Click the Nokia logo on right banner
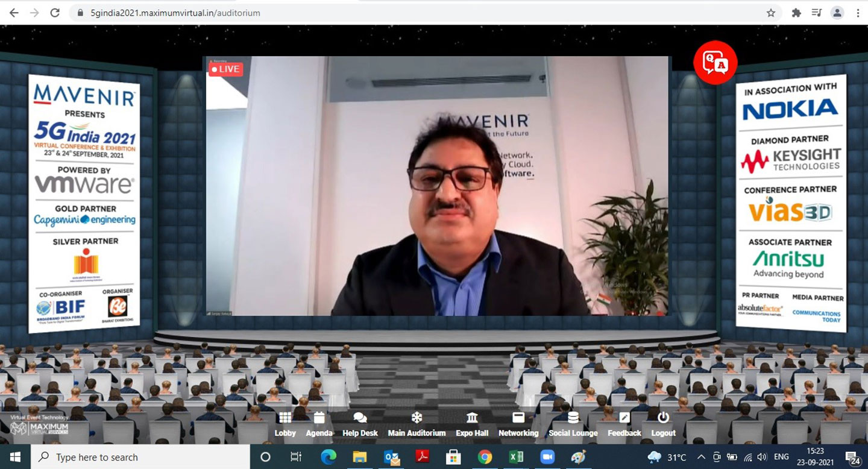868x469 pixels. 790,110
